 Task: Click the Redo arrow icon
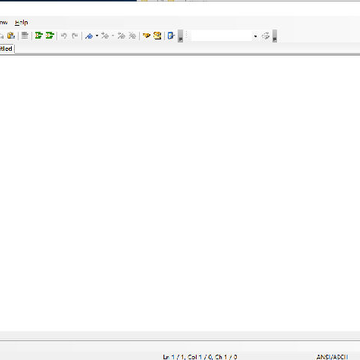click(75, 36)
